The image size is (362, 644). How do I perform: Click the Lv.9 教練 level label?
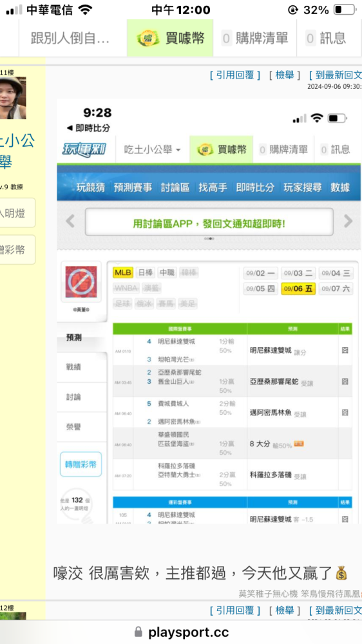pos(12,187)
